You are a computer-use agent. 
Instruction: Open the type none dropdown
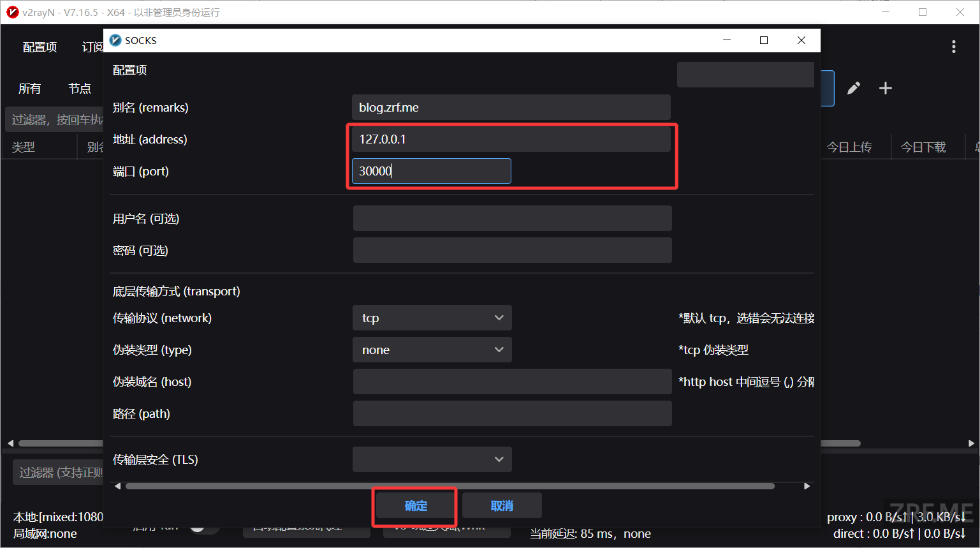(432, 350)
